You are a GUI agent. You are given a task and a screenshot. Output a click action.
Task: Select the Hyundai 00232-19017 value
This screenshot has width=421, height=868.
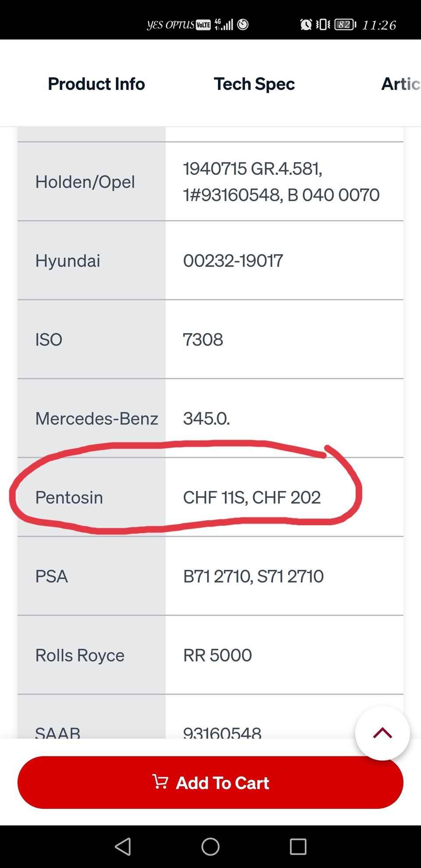pos(233,261)
